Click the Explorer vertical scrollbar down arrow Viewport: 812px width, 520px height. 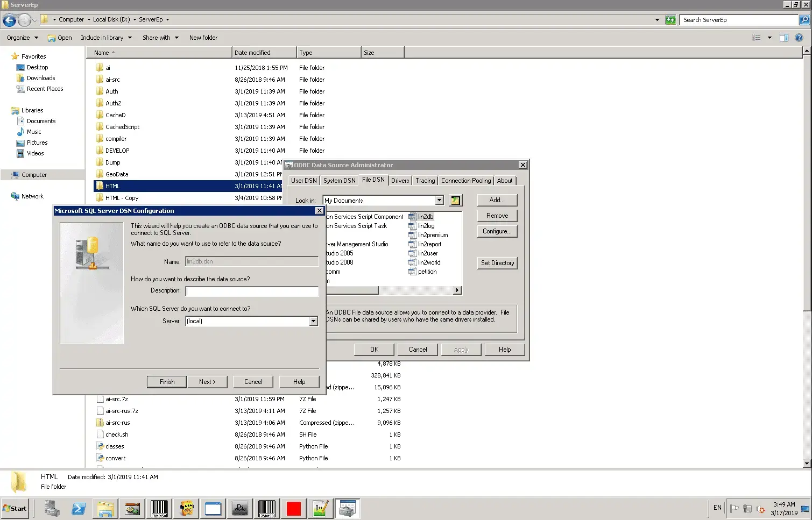tap(807, 463)
